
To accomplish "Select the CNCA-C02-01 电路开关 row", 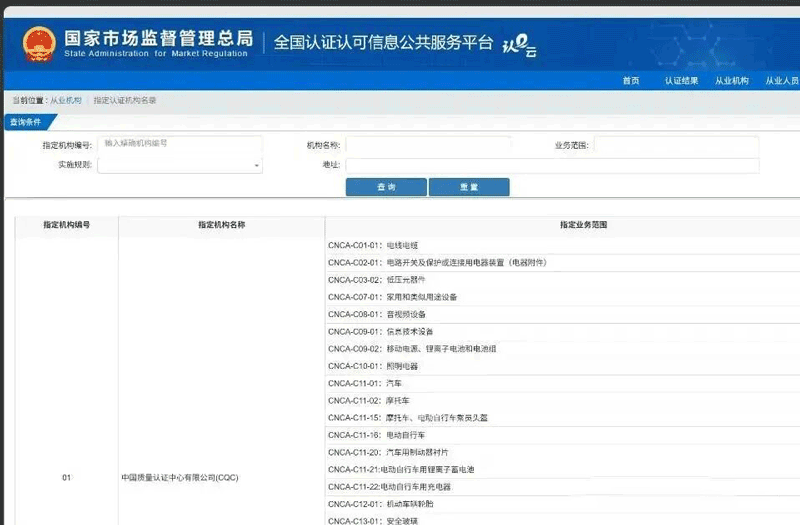I will tap(563, 263).
